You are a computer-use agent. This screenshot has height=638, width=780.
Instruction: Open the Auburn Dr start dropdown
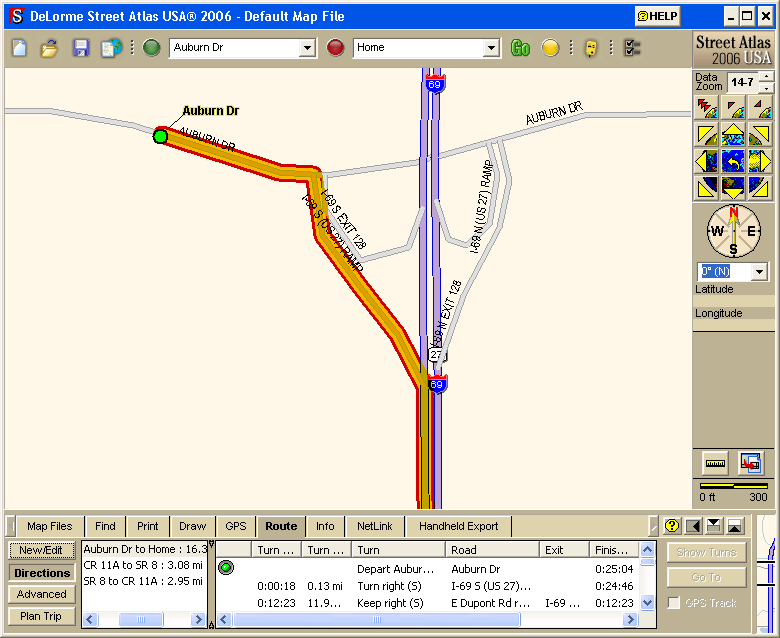click(x=307, y=48)
